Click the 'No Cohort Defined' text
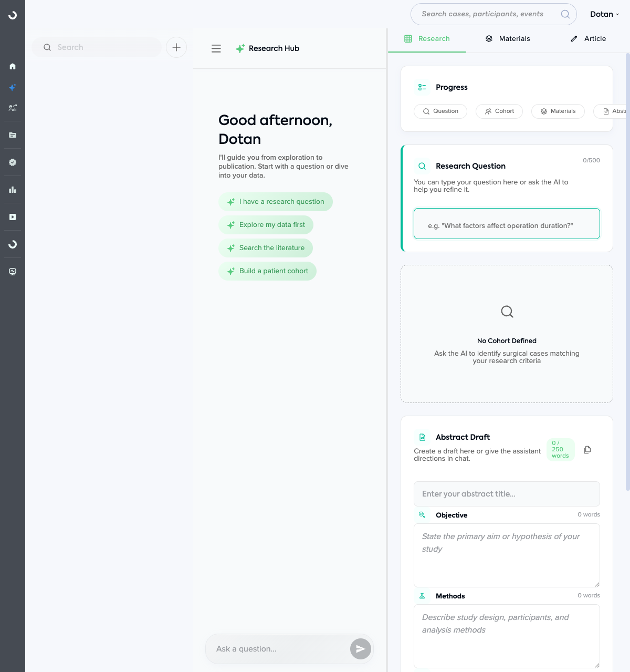 click(507, 341)
